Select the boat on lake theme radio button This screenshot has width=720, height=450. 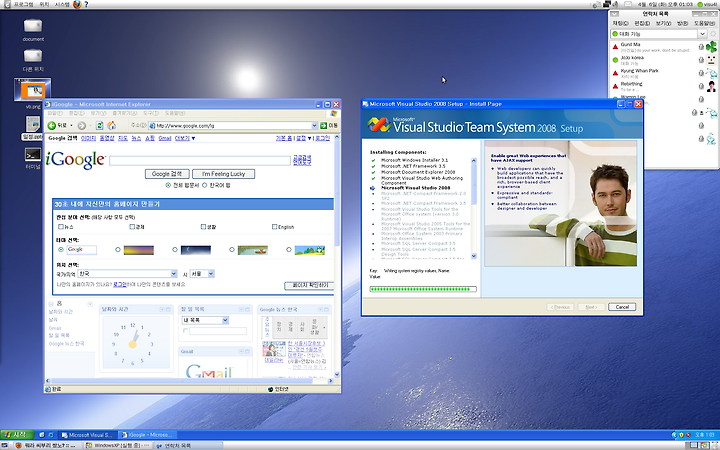232,250
